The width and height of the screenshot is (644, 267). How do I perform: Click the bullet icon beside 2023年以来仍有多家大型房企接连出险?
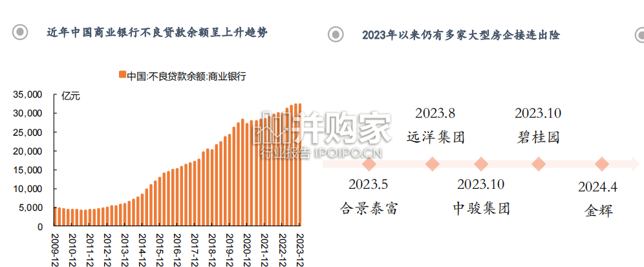pyautogui.click(x=336, y=34)
